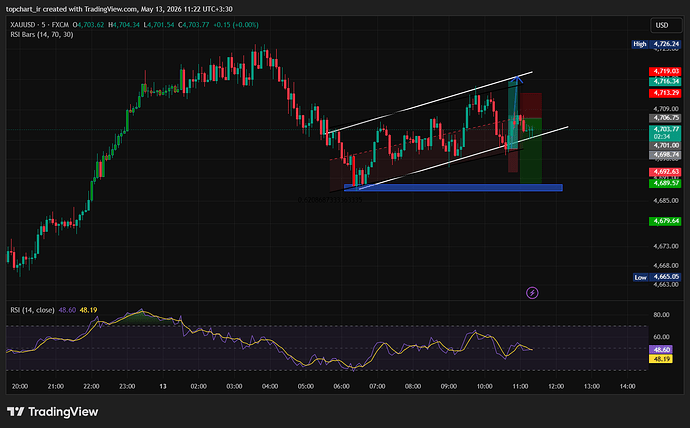The height and width of the screenshot is (428, 690).
Task: Click the purple RSI 48.60 value tag
Action: click(661, 350)
